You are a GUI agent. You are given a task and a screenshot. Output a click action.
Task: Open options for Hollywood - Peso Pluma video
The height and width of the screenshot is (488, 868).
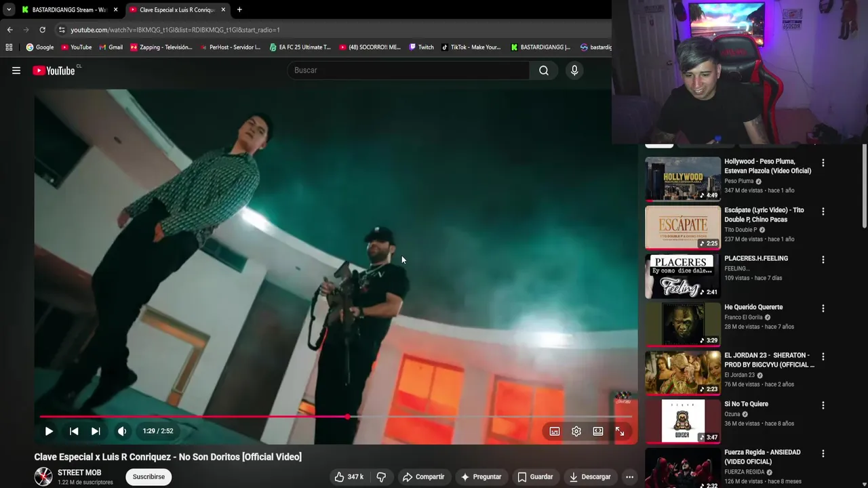tap(823, 163)
